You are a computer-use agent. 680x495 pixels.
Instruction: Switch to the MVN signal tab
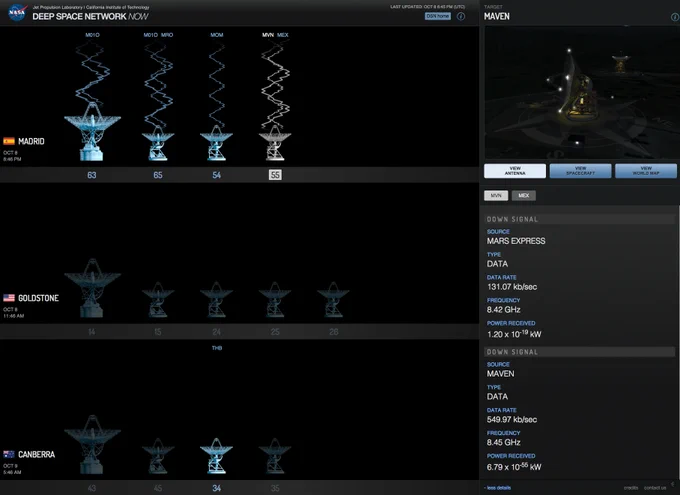[496, 196]
